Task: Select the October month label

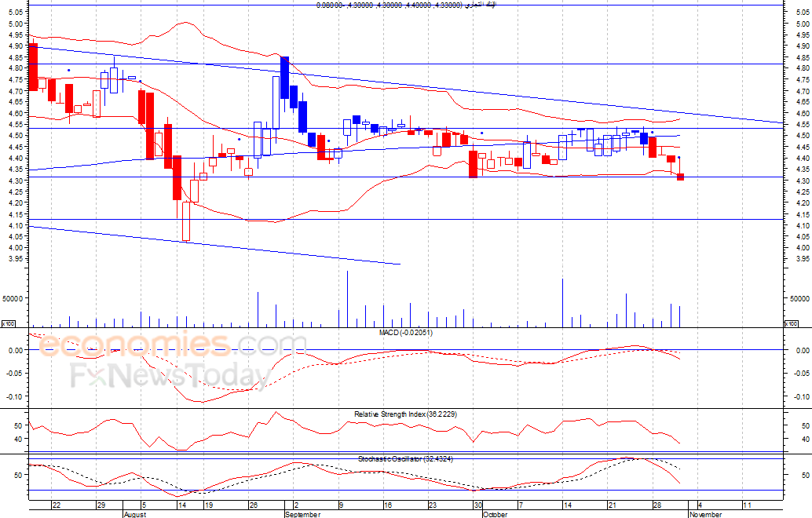Action: (495, 514)
